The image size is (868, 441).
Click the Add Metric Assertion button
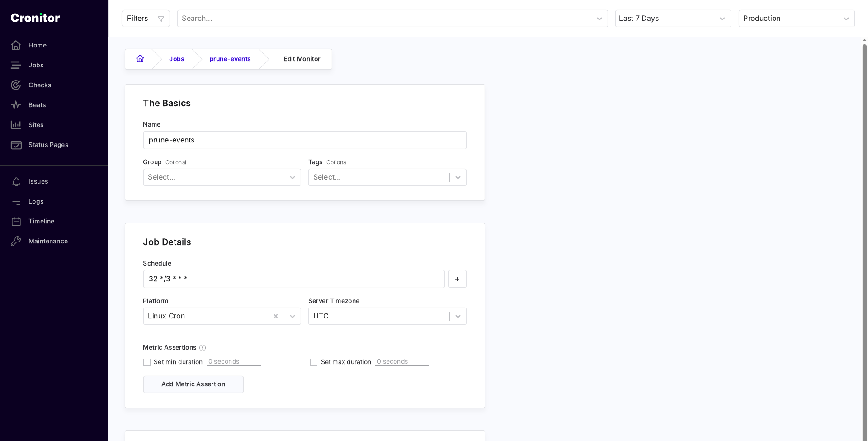(193, 384)
